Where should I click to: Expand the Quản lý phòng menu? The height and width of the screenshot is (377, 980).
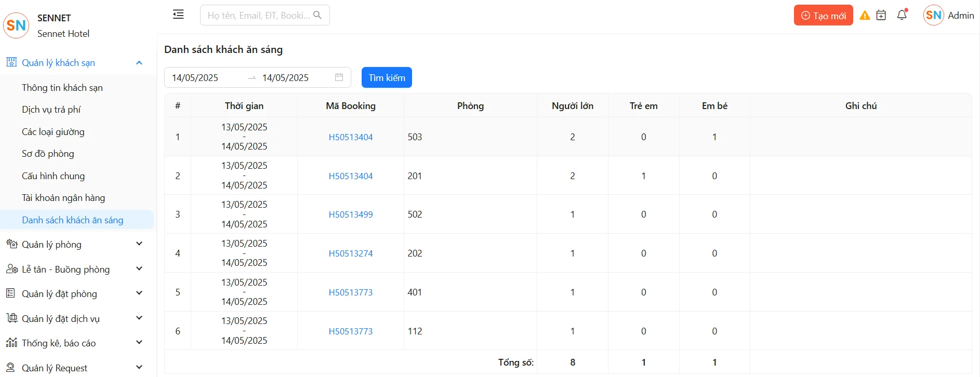click(x=139, y=244)
